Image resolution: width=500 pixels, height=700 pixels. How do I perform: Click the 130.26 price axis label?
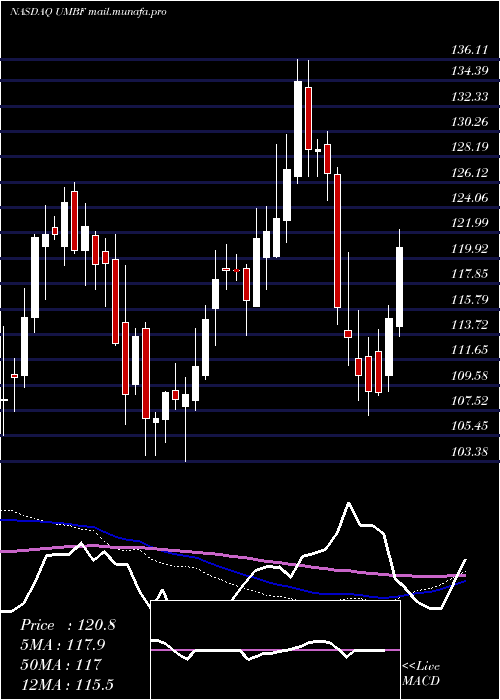pyautogui.click(x=470, y=121)
